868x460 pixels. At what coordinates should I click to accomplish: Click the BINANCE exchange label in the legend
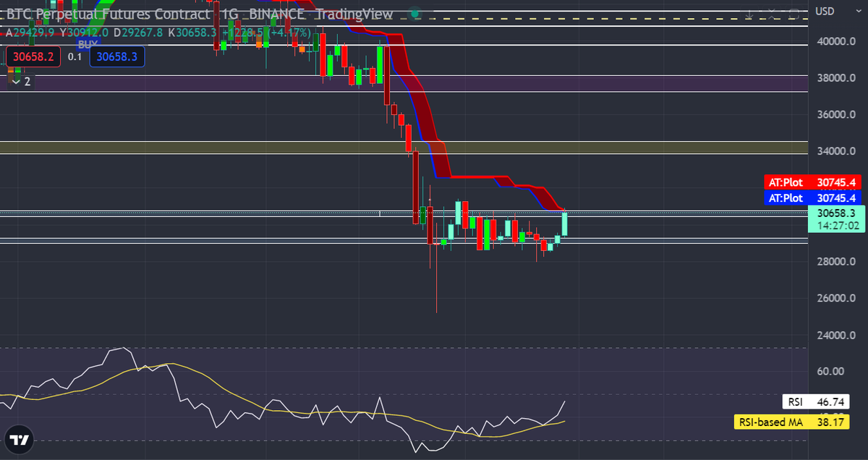(x=278, y=13)
